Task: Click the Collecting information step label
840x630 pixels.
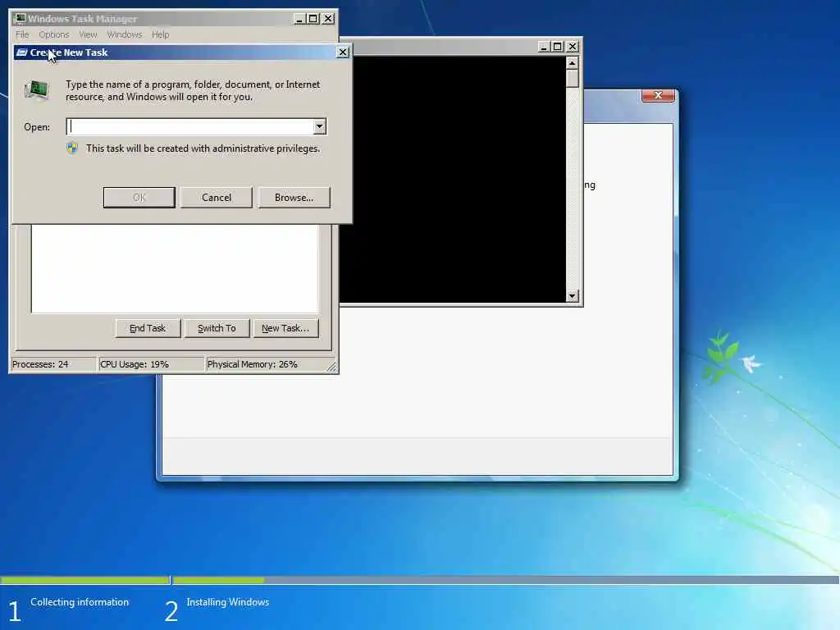Action: tap(80, 602)
